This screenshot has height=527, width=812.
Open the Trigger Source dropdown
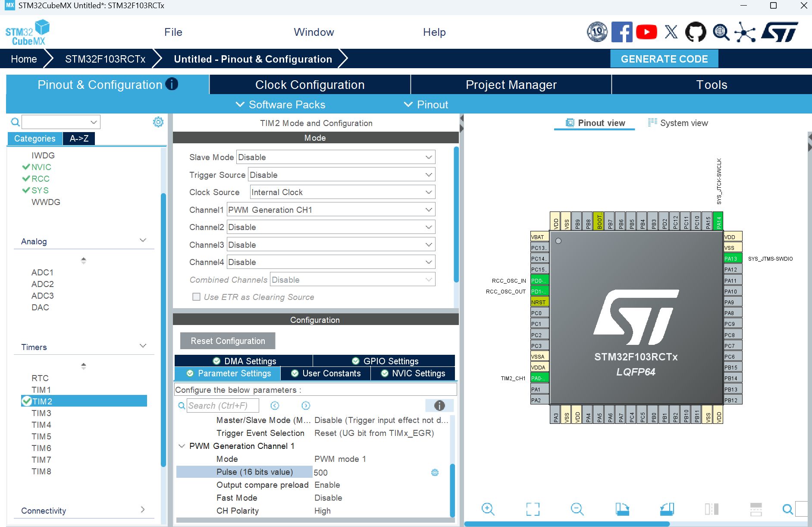(x=342, y=175)
